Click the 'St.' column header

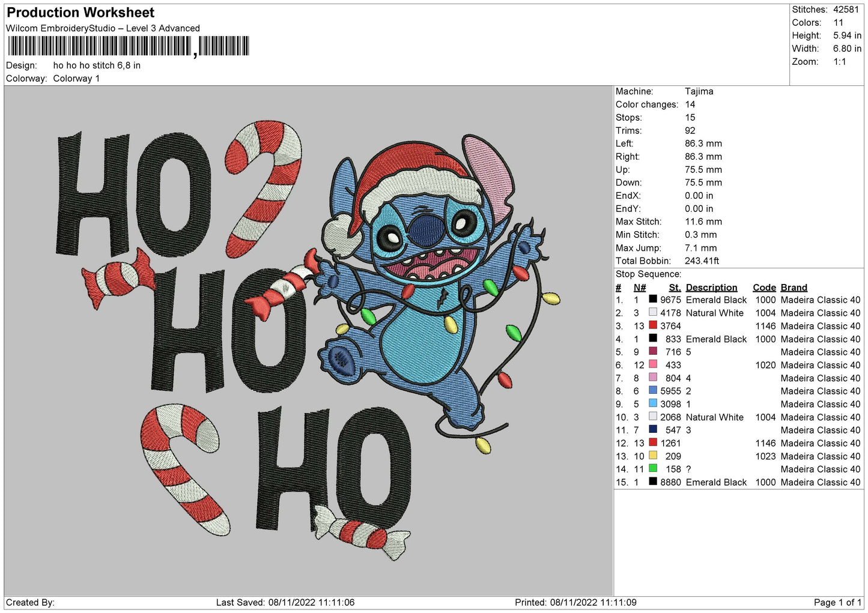(675, 288)
